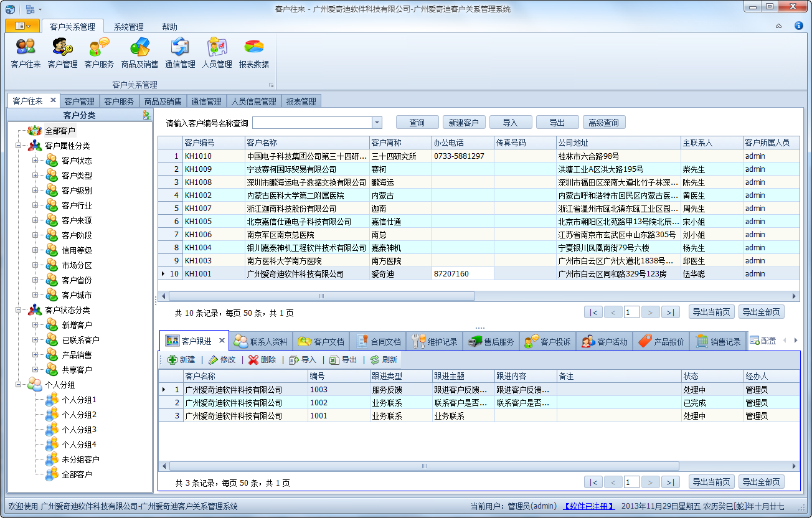Open the customer search dropdown arrow
The width and height of the screenshot is (812, 518).
coord(377,123)
